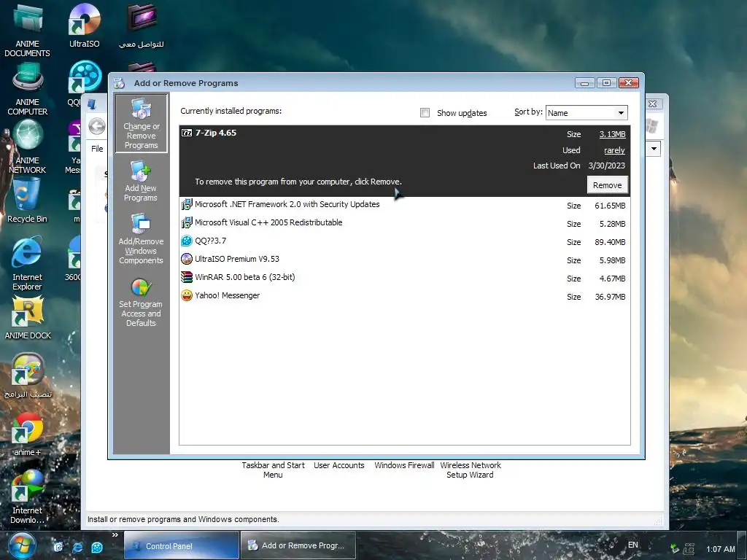Click the network tray icon
This screenshot has height=560, width=747.
pyautogui.click(x=689, y=548)
